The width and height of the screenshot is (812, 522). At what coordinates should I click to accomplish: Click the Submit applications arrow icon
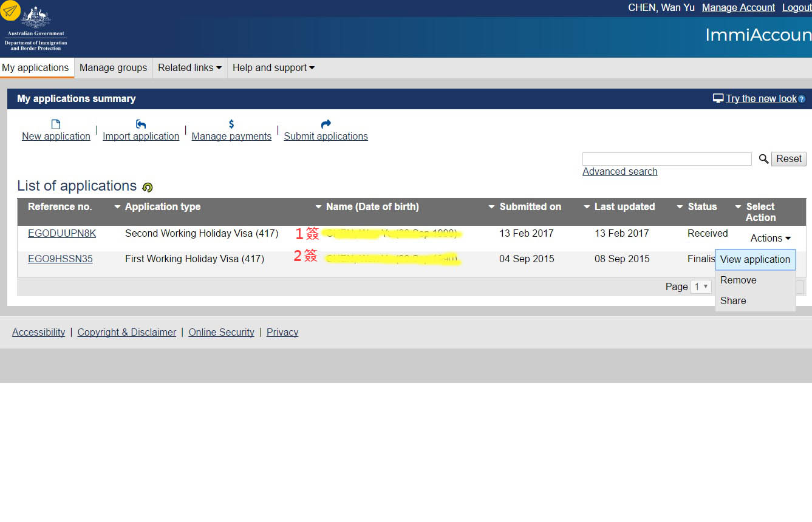[326, 124]
